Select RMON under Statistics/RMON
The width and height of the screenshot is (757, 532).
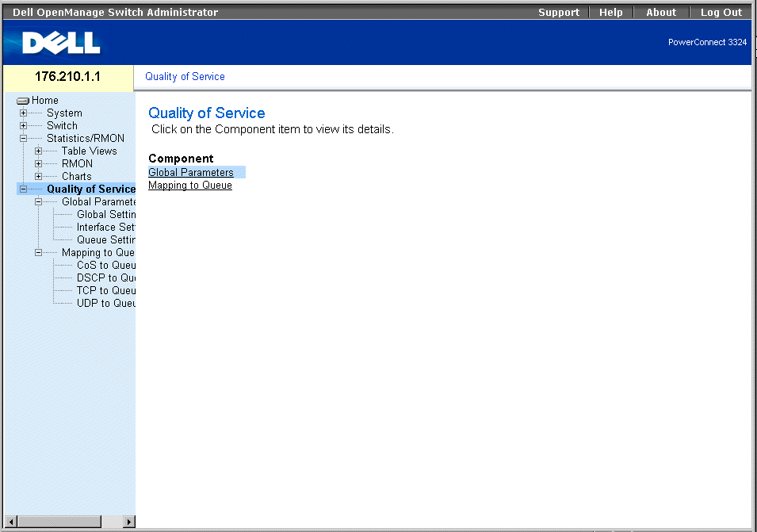[77, 163]
